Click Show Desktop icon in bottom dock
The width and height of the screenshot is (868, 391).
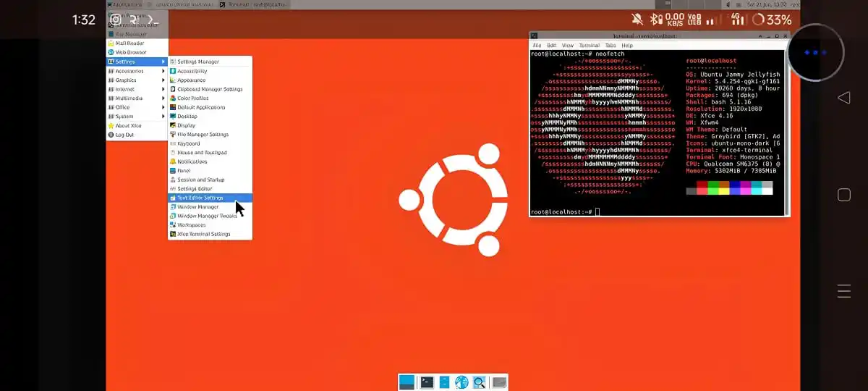click(407, 382)
